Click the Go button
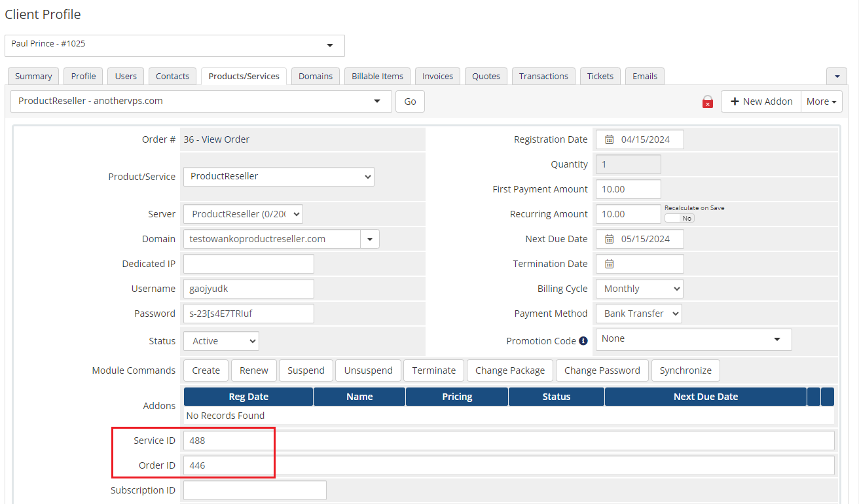This screenshot has width=859, height=504. point(410,101)
